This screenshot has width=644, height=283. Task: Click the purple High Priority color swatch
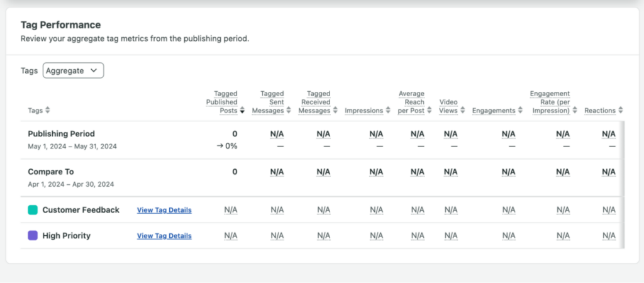coord(33,236)
